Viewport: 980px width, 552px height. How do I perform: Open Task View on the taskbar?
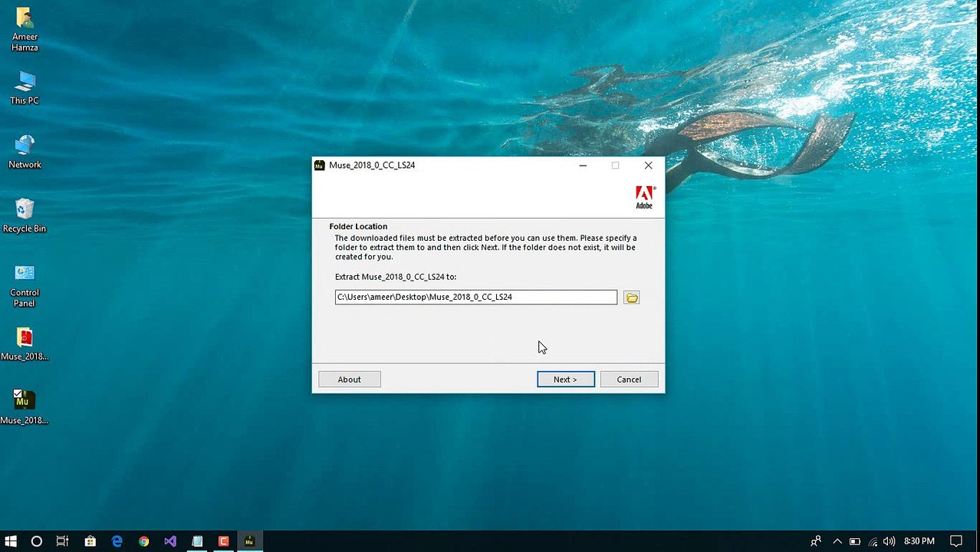[62, 541]
